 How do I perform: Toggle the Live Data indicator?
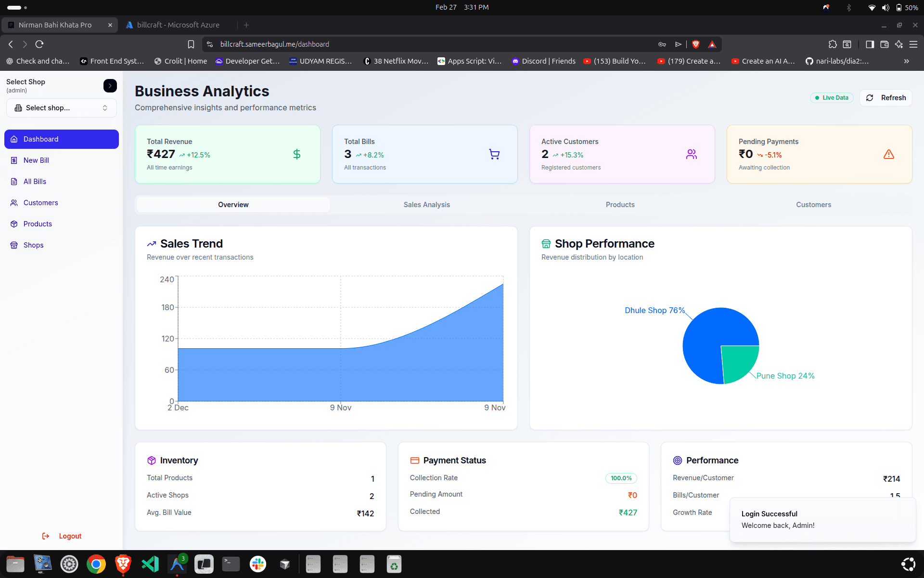click(x=832, y=97)
